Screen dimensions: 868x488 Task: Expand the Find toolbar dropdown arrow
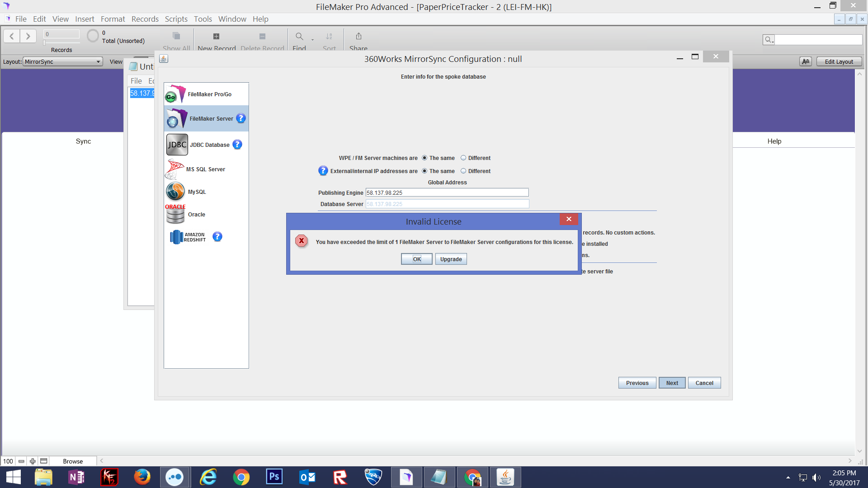(312, 40)
